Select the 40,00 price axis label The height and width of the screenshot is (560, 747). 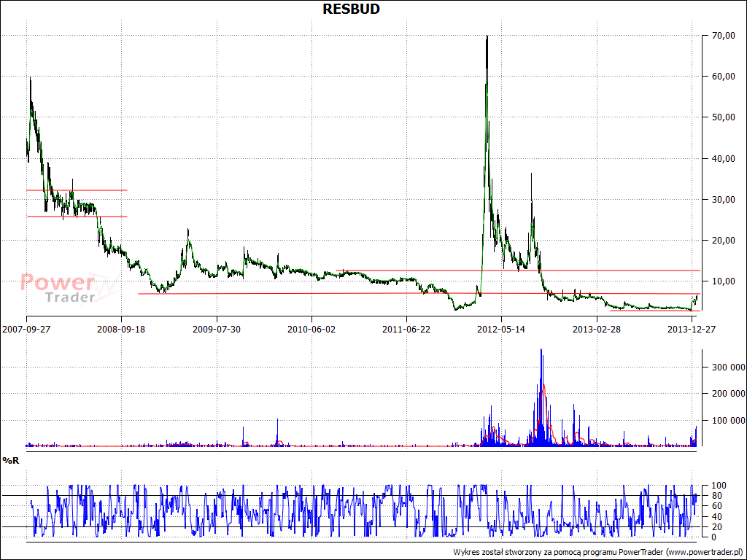[x=724, y=158]
